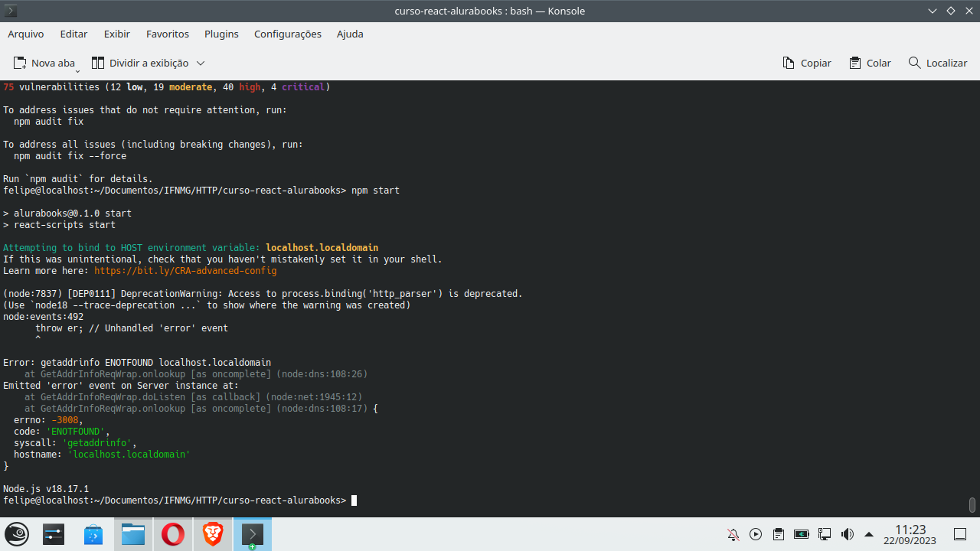The image size is (980, 551).
Task: Launch Opera browser from taskbar
Action: [x=173, y=534]
